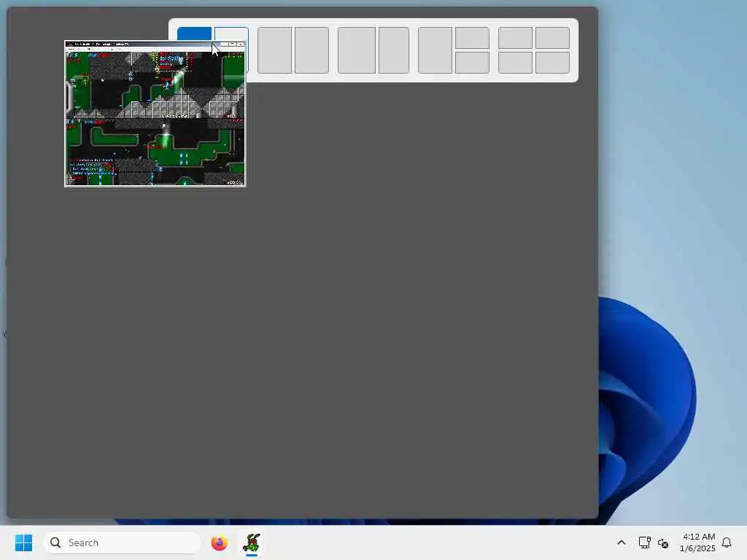
Task: Open the muted volume tray icon
Action: pos(662,542)
